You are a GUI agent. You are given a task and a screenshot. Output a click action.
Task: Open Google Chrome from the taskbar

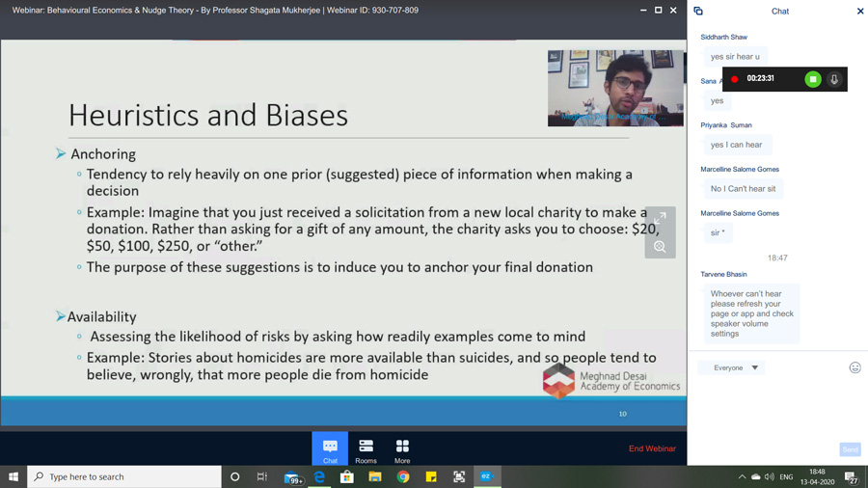coord(403,476)
